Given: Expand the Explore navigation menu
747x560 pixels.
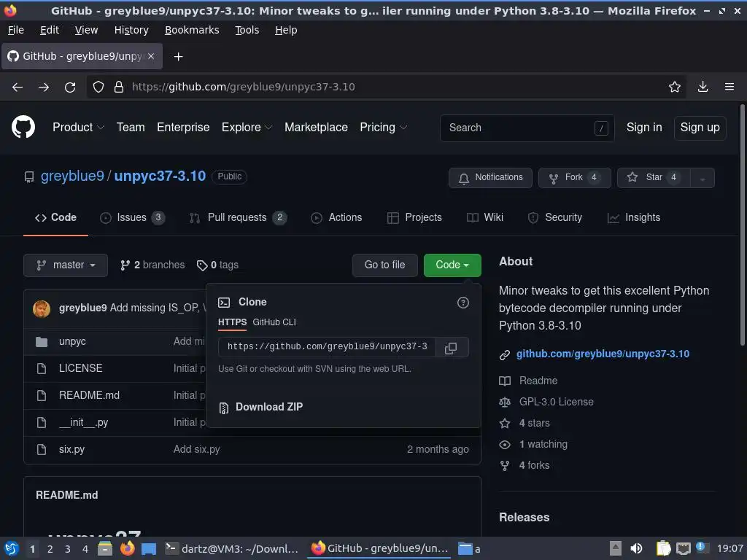Looking at the screenshot, I should (247, 128).
